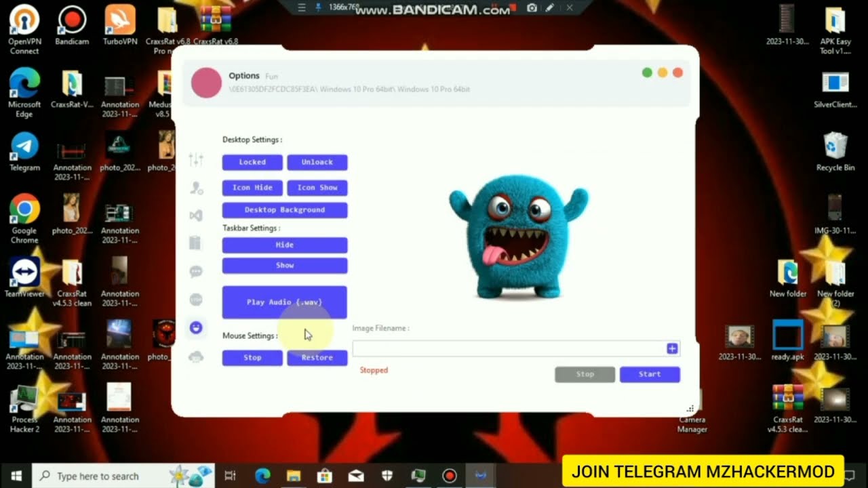Click the plus icon beside Image Filename field
The image size is (868, 488).
point(672,348)
